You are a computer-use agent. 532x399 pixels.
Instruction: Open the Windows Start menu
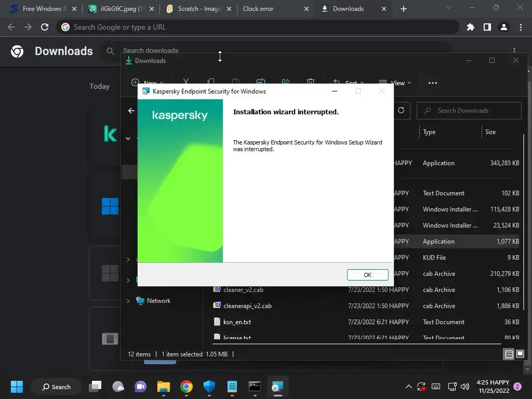(17, 387)
